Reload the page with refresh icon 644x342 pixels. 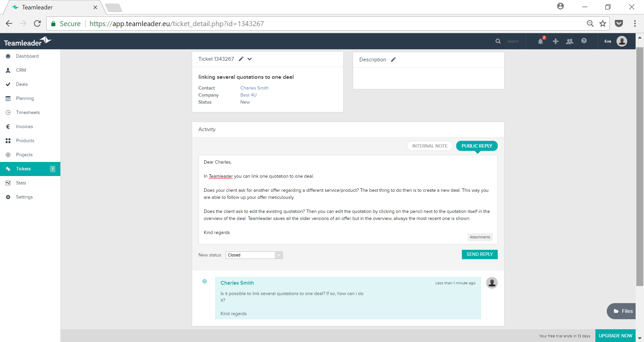(x=37, y=23)
